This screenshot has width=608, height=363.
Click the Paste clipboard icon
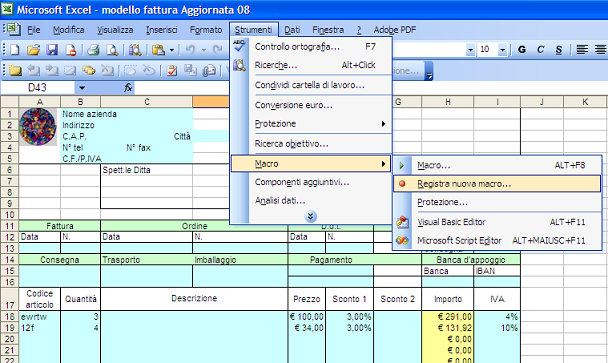pos(158,50)
